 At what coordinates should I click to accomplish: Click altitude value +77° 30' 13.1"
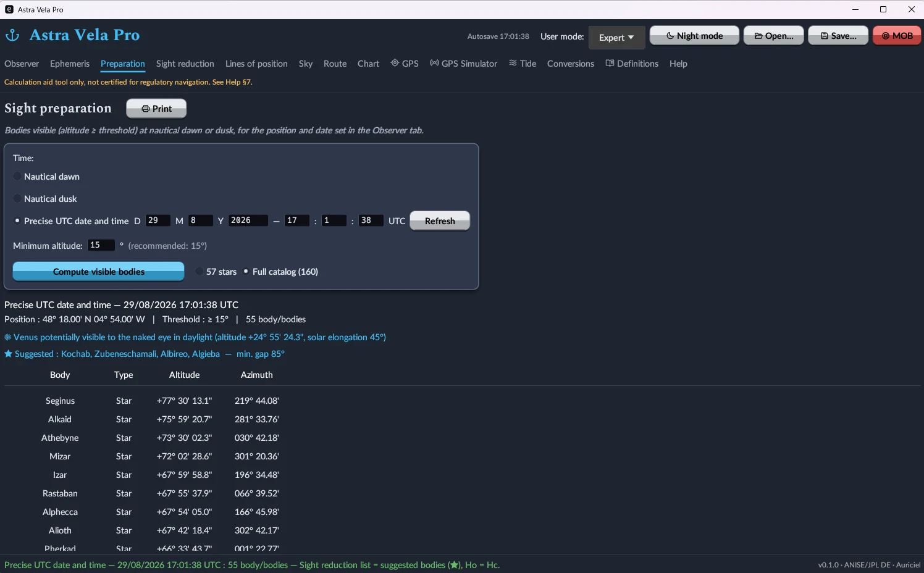point(184,401)
